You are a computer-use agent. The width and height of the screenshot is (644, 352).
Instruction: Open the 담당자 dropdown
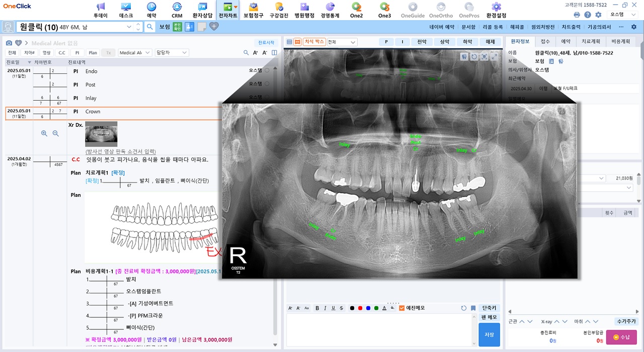click(x=172, y=52)
